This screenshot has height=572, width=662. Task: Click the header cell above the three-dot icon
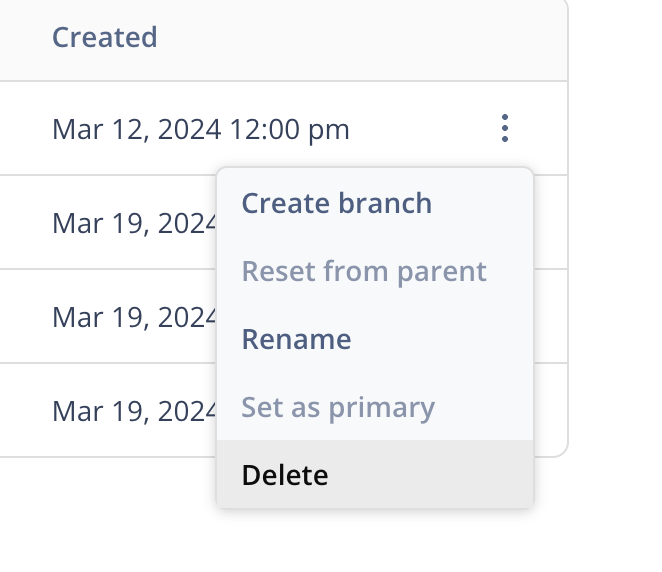[x=505, y=38]
